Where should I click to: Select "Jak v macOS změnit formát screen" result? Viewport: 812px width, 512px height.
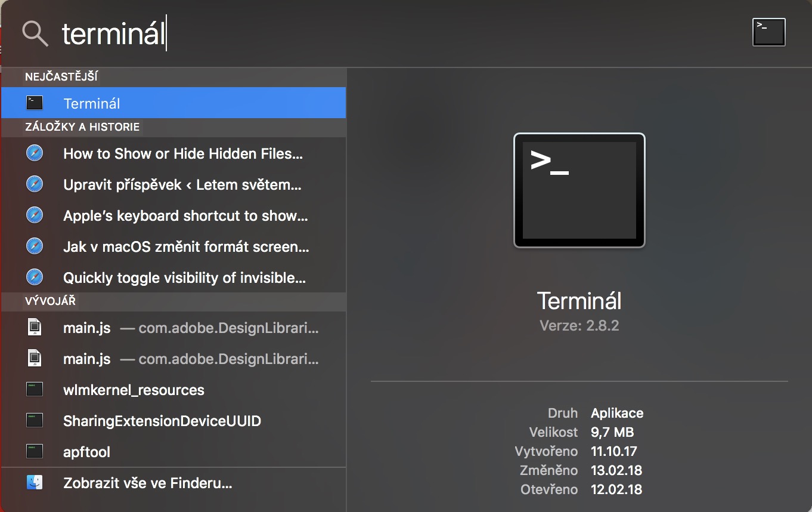coord(186,247)
